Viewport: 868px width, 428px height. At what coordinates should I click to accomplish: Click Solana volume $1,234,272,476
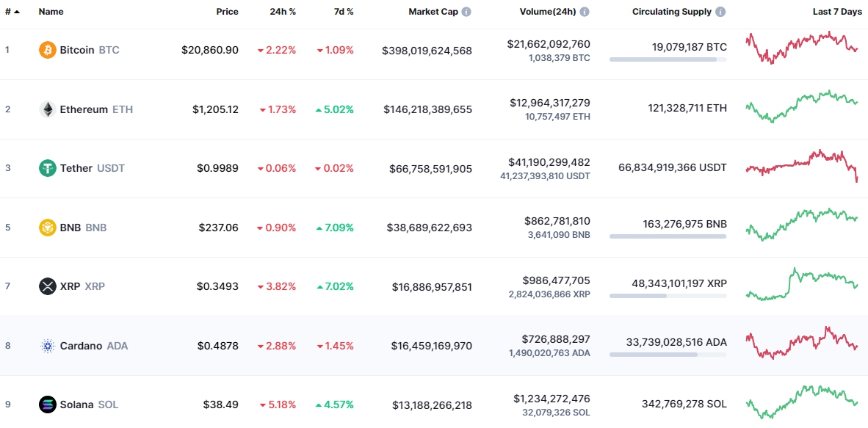coord(552,398)
